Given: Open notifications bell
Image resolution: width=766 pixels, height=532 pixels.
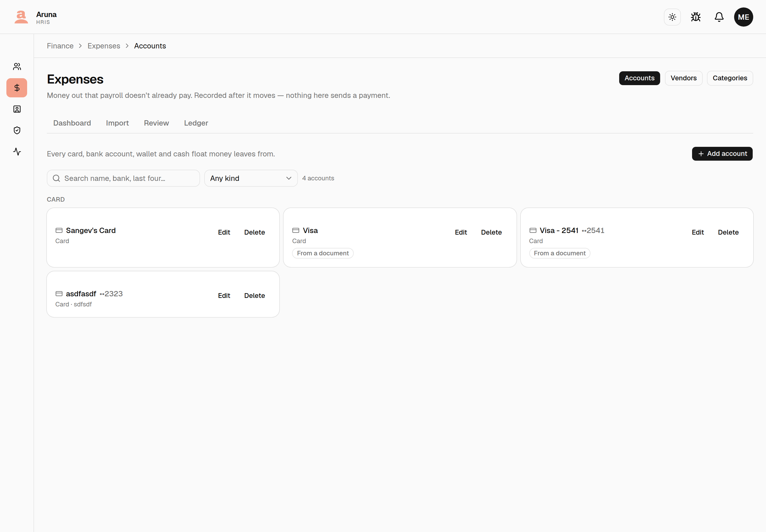Looking at the screenshot, I should point(719,17).
